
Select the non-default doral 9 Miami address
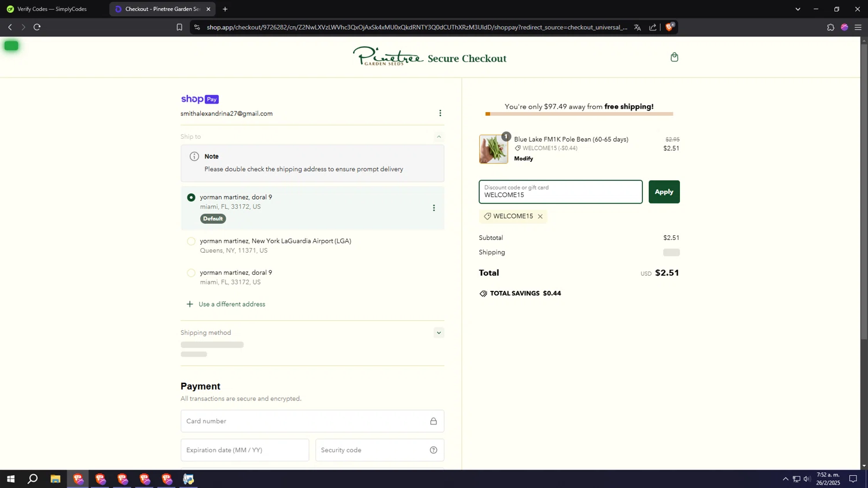[x=191, y=273]
